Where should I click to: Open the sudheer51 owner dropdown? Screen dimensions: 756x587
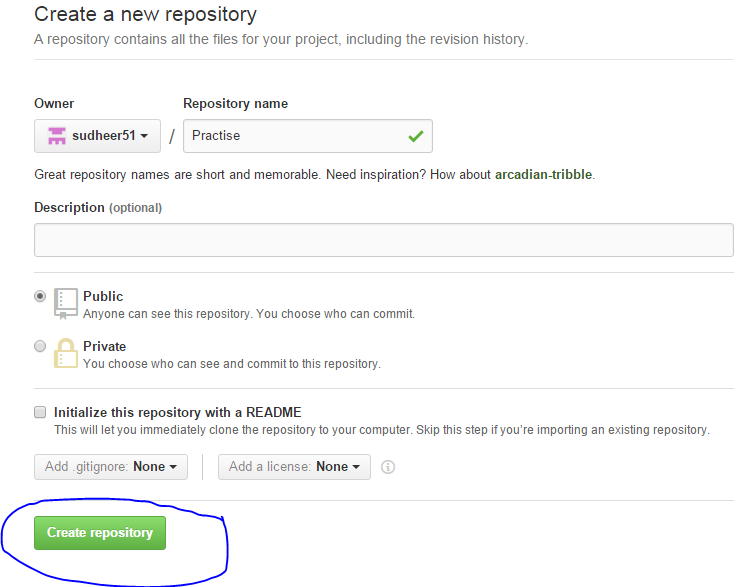97,136
